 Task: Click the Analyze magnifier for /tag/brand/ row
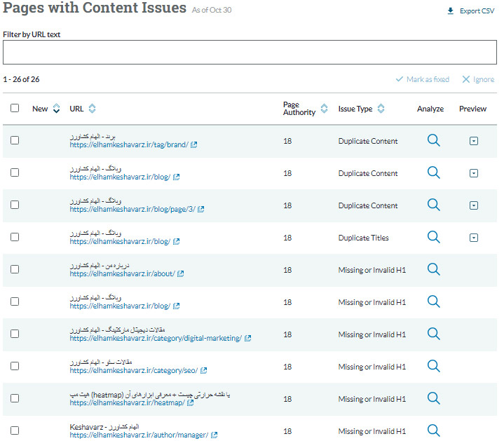(433, 140)
